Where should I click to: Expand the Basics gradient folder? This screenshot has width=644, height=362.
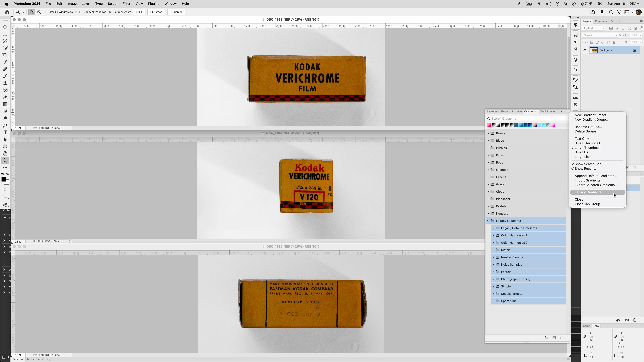pyautogui.click(x=488, y=133)
